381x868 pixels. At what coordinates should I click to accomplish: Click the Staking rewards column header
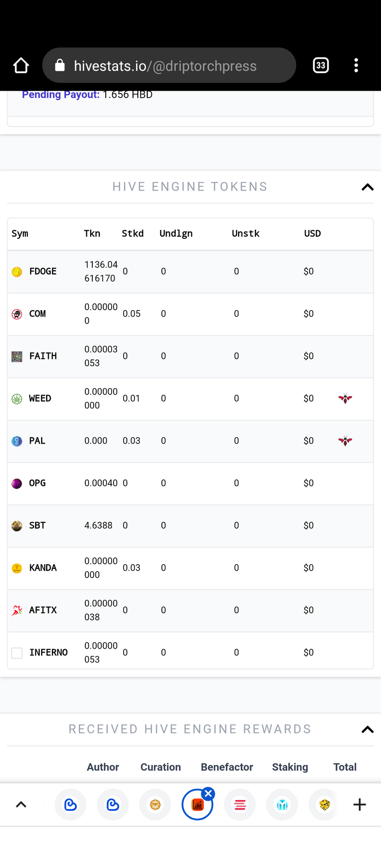tap(290, 767)
